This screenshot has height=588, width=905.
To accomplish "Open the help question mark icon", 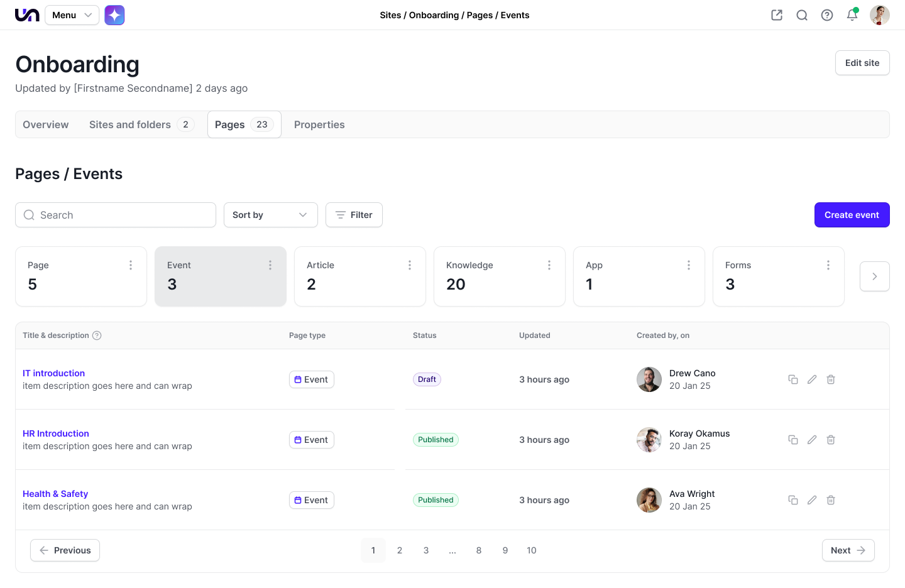I will (827, 15).
